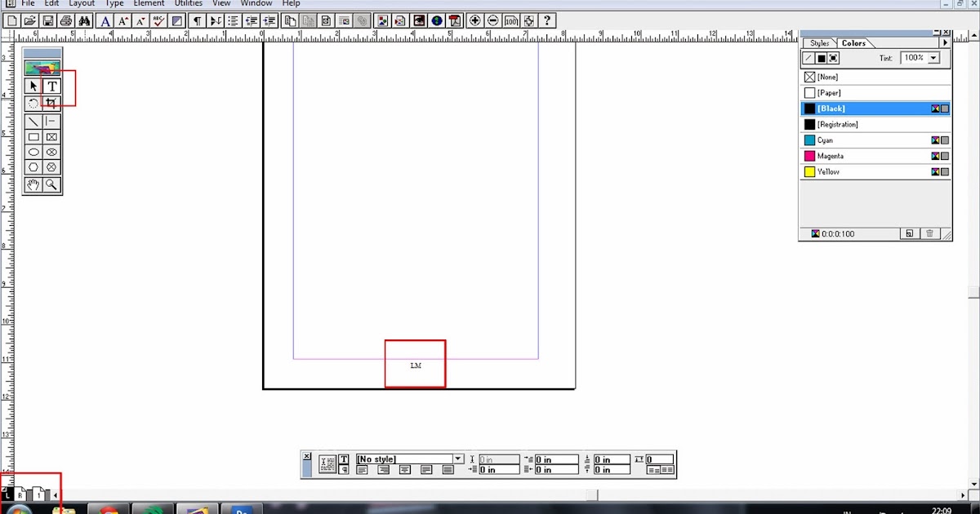Open the Utilities menu

click(x=188, y=3)
